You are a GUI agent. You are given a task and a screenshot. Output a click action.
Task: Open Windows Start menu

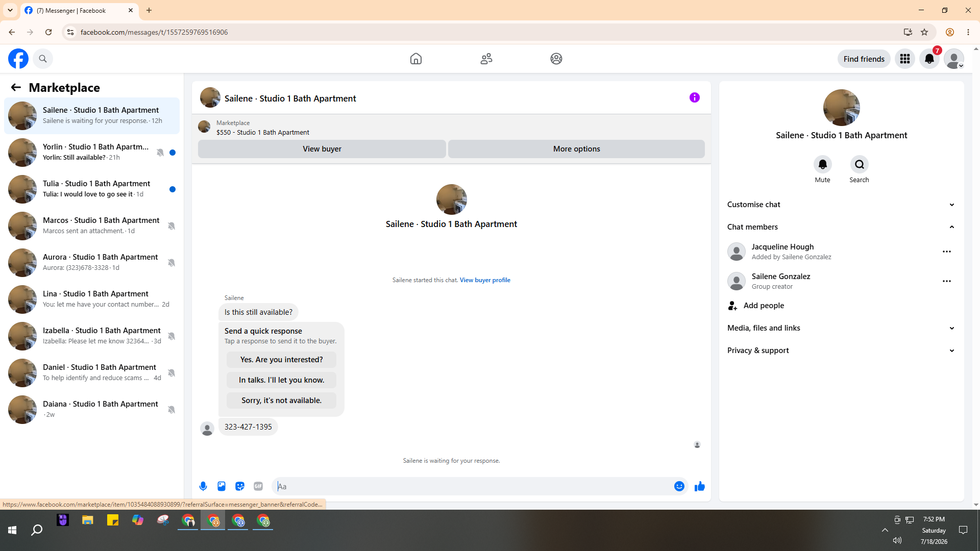click(12, 531)
